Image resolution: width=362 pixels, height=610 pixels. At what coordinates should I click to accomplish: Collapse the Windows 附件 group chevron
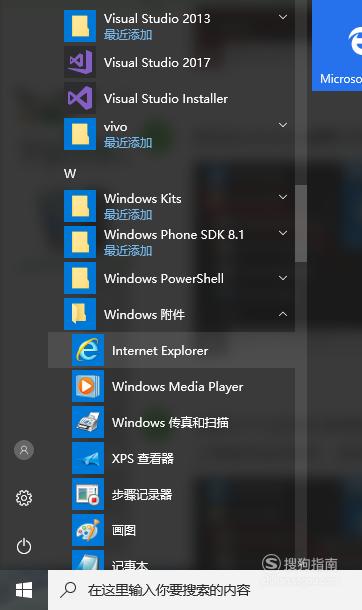tap(283, 314)
